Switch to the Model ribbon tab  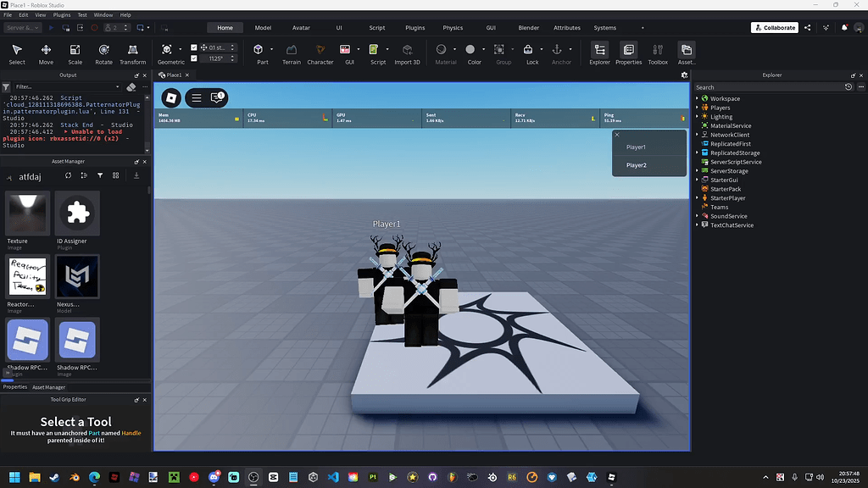(x=263, y=27)
